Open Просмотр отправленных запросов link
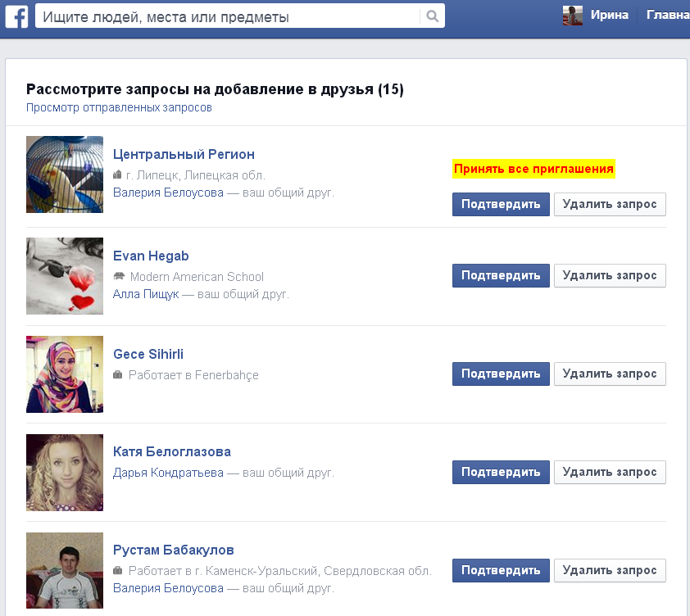 click(119, 107)
